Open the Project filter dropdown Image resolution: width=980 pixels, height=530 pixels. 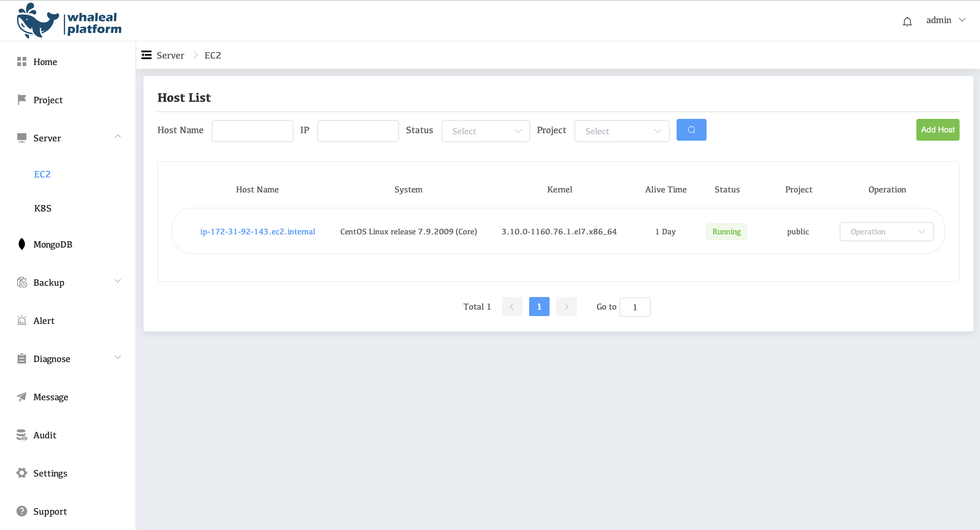point(622,131)
